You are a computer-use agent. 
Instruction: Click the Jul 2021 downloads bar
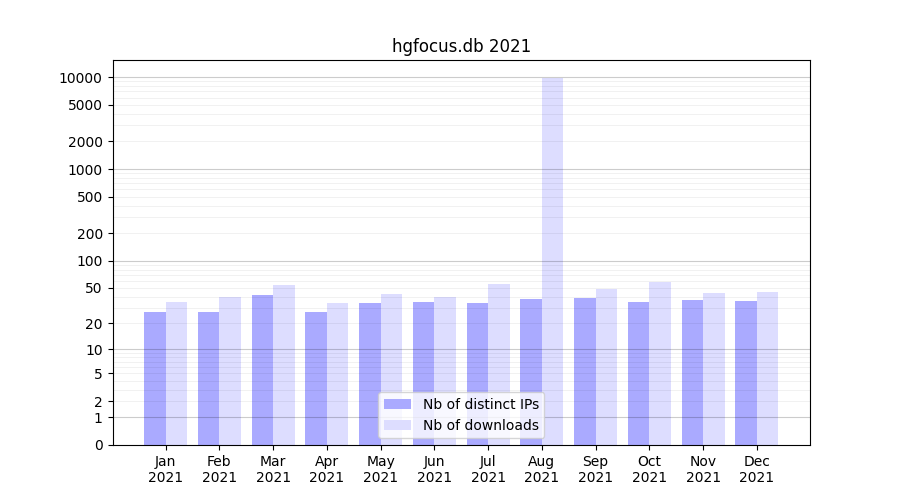tap(499, 364)
